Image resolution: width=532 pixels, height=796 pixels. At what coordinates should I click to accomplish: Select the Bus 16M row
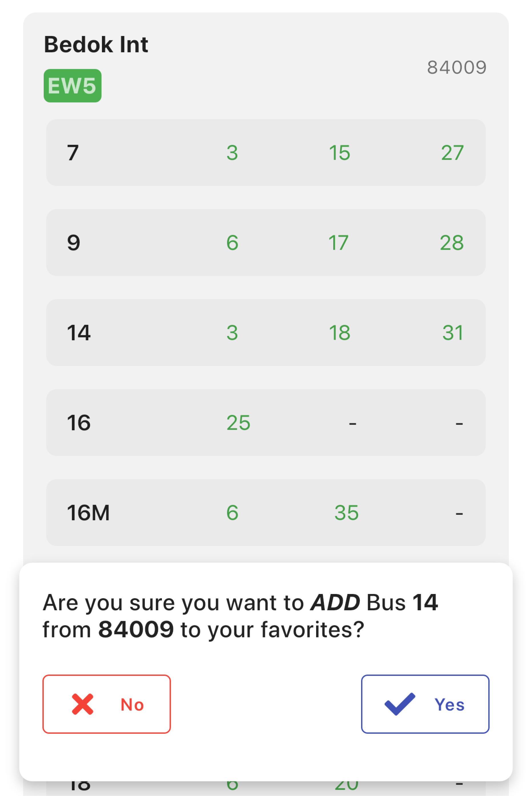(x=266, y=512)
